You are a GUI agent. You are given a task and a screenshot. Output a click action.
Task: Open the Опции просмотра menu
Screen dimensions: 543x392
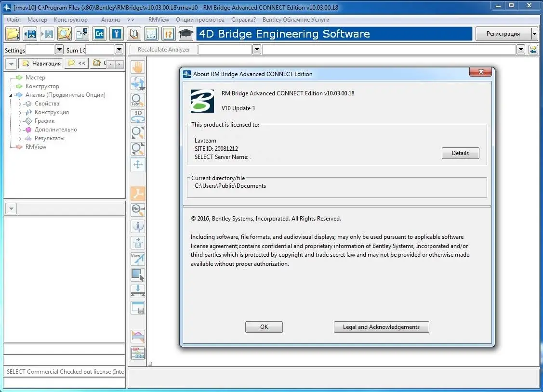pos(200,20)
